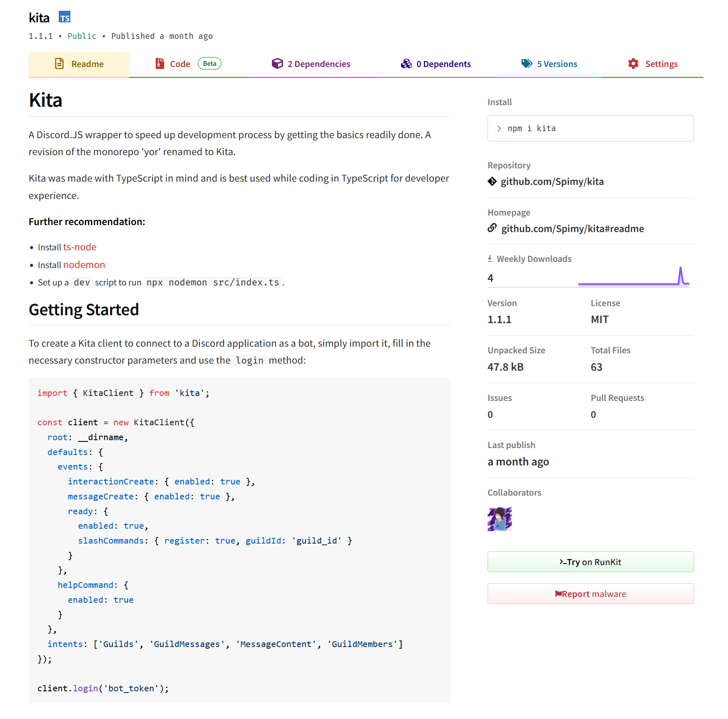
Task: Click the weekly downloads sparkline chart
Action: click(x=634, y=276)
